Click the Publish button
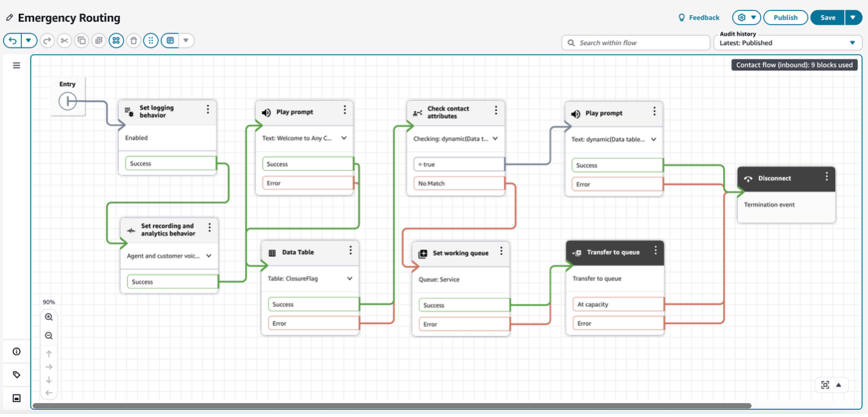868x417 pixels. pyautogui.click(x=785, y=17)
